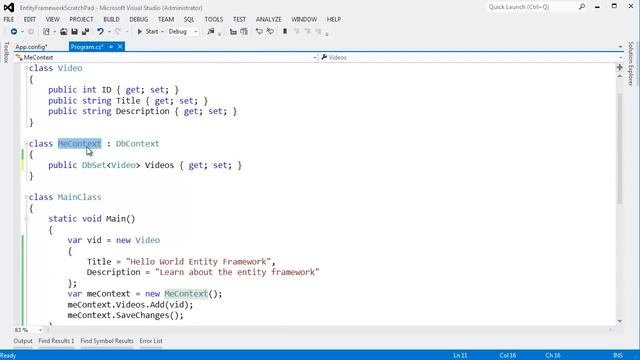Open the ANALYZE menu
This screenshot has height=360, width=640.
[269, 19]
